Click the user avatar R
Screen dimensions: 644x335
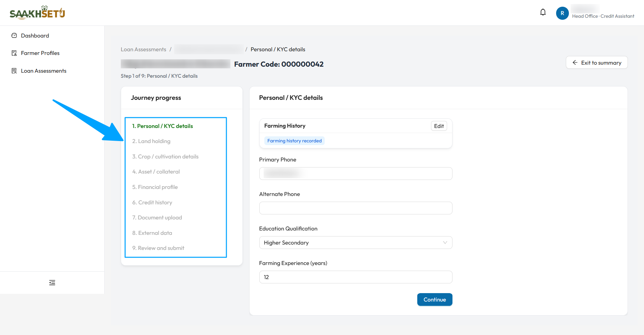pyautogui.click(x=562, y=13)
